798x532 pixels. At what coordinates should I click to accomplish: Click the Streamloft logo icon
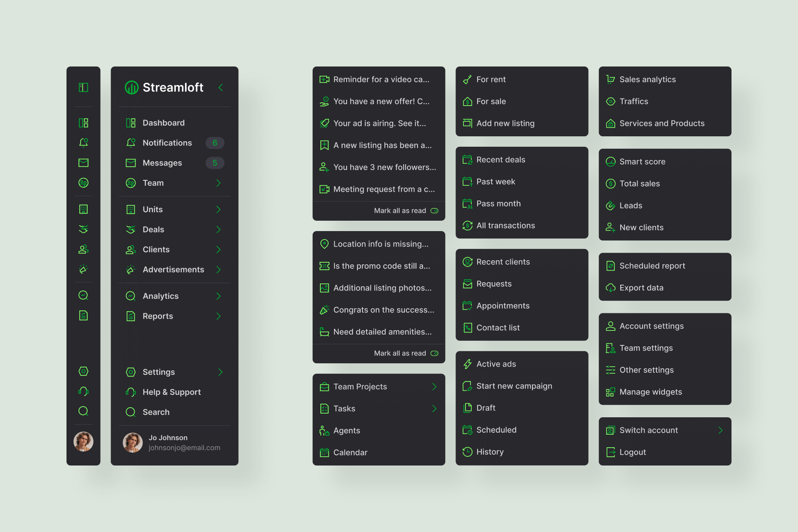131,87
